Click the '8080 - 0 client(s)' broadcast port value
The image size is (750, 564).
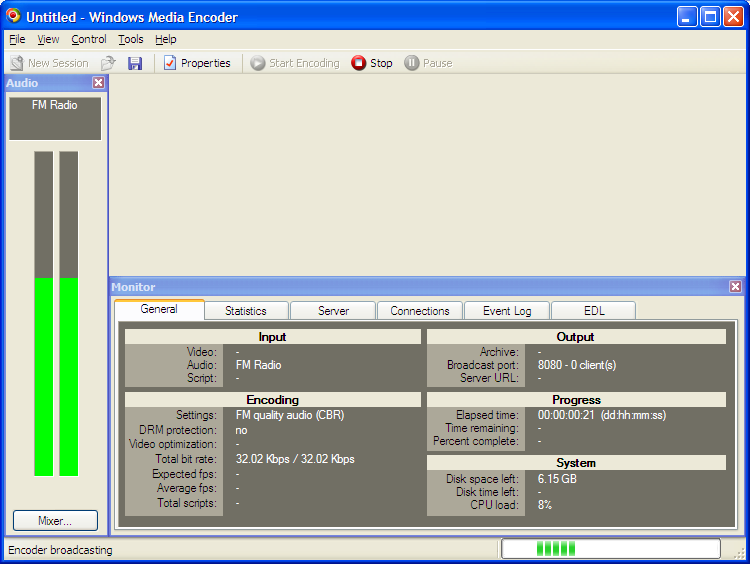[577, 365]
